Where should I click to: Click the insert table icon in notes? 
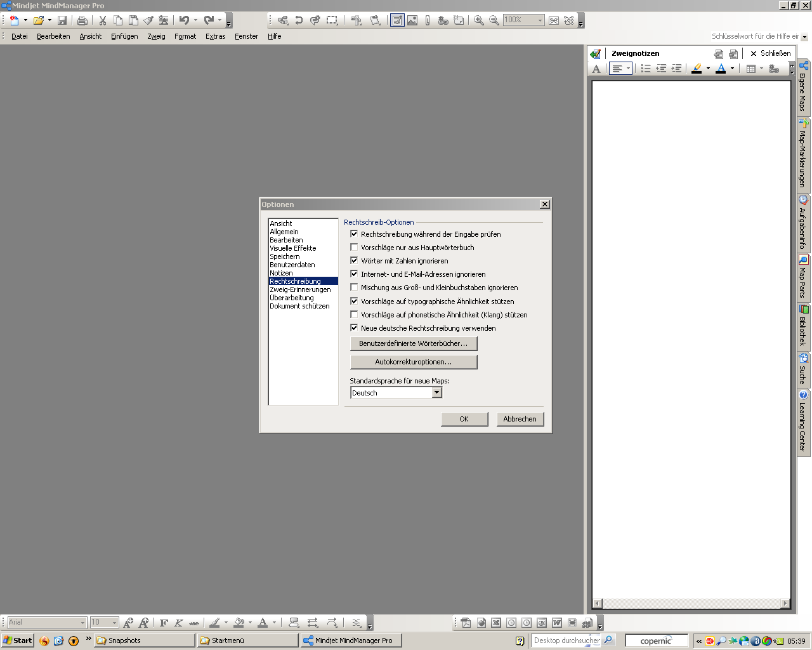click(x=751, y=69)
